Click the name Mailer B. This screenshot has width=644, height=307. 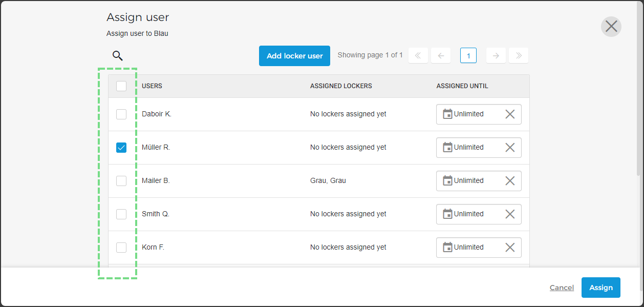[156, 181]
